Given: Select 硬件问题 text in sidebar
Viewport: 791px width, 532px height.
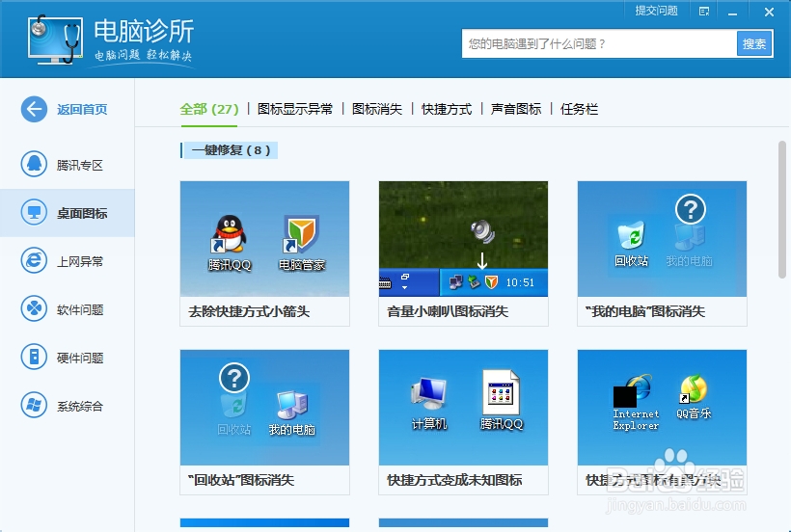Looking at the screenshot, I should click(x=80, y=358).
